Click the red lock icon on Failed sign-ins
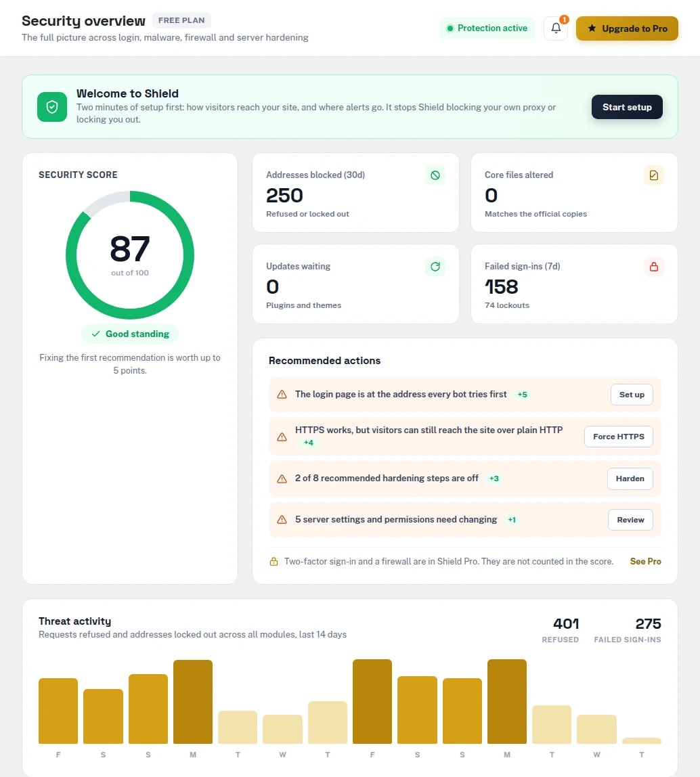 pyautogui.click(x=653, y=267)
